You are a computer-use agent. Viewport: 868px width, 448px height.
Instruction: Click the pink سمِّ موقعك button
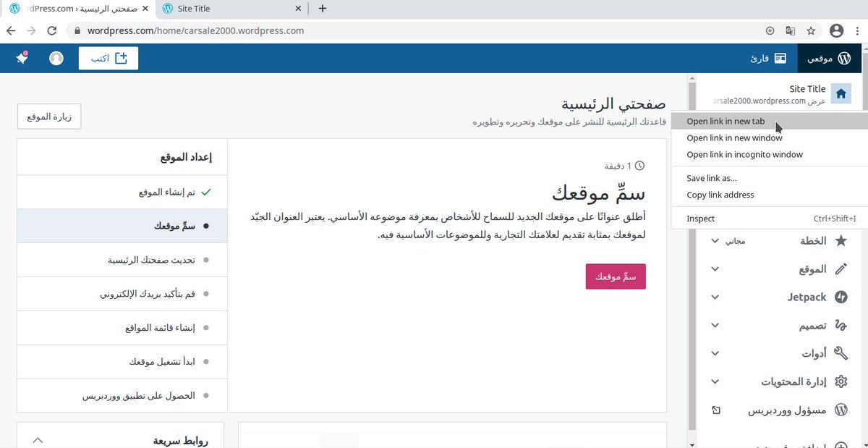(x=616, y=276)
